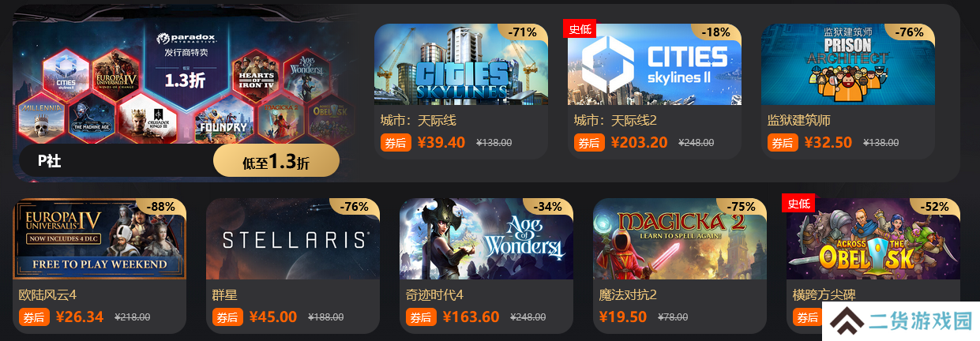Open the Magicka 2 game cover
The image size is (980, 341).
click(680, 239)
